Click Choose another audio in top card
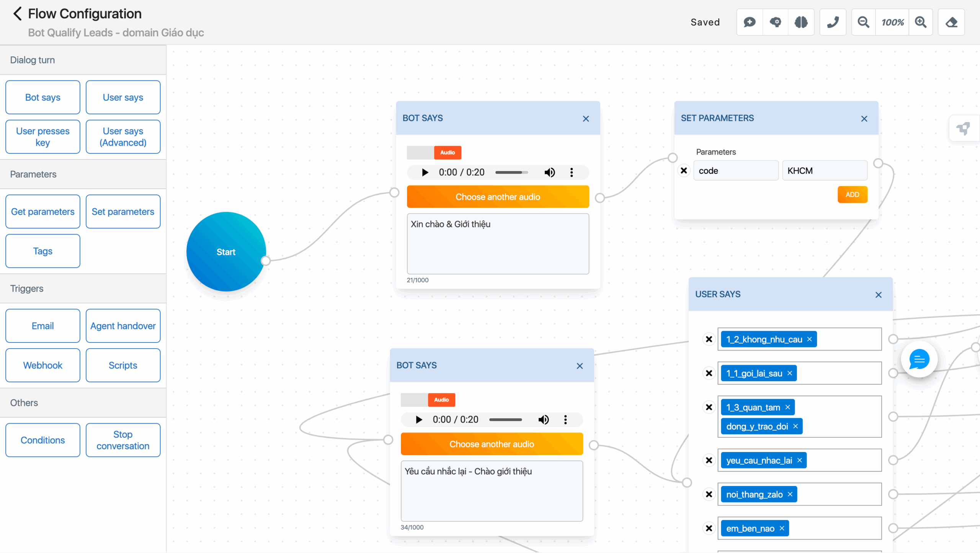980x553 pixels. click(x=498, y=197)
